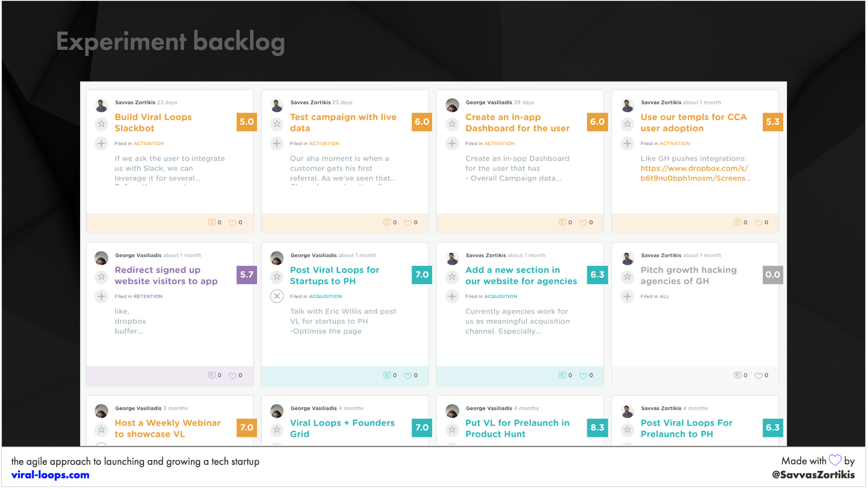Click the 8.3 teal score badge
This screenshot has width=868, height=489.
coord(597,428)
